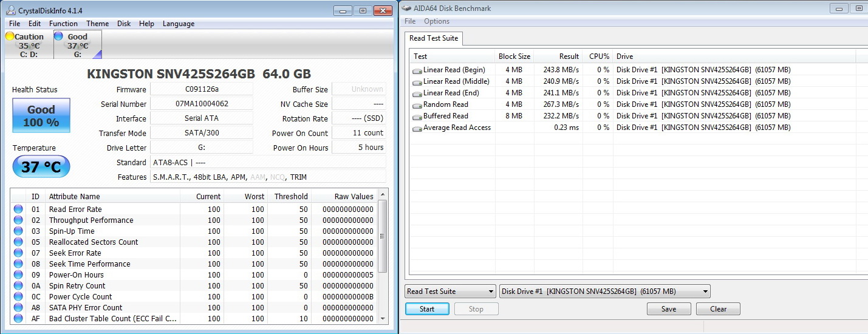Click the 37 °C temperature indicator

tap(41, 167)
